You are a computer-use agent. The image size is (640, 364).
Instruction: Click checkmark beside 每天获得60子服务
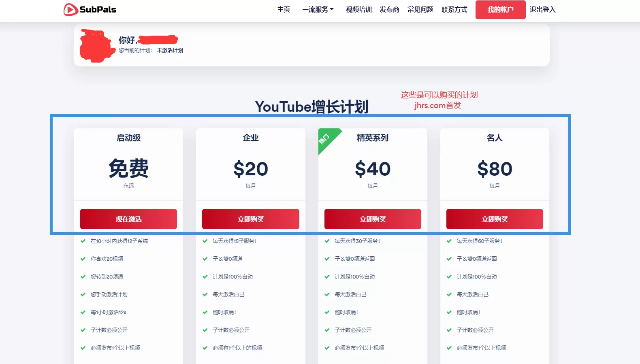coord(449,241)
